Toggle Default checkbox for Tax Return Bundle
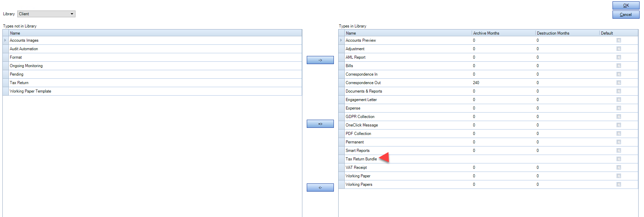Viewport: 644px width, 217px height. coord(619,159)
